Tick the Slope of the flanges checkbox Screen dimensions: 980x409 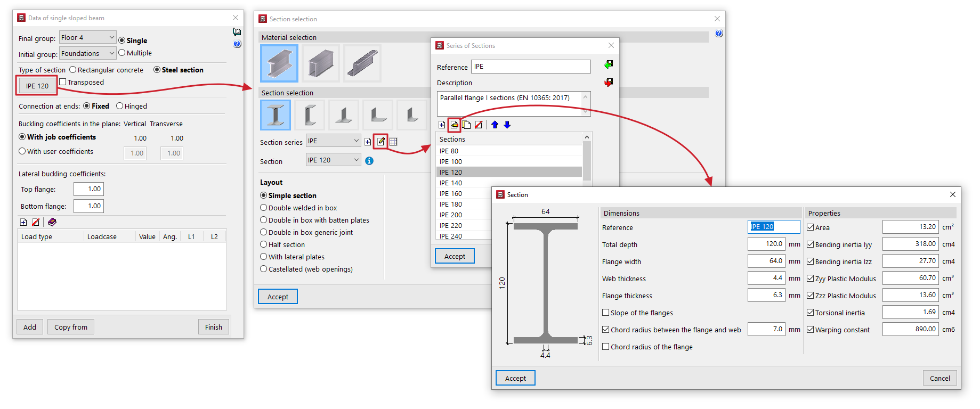[x=606, y=313]
